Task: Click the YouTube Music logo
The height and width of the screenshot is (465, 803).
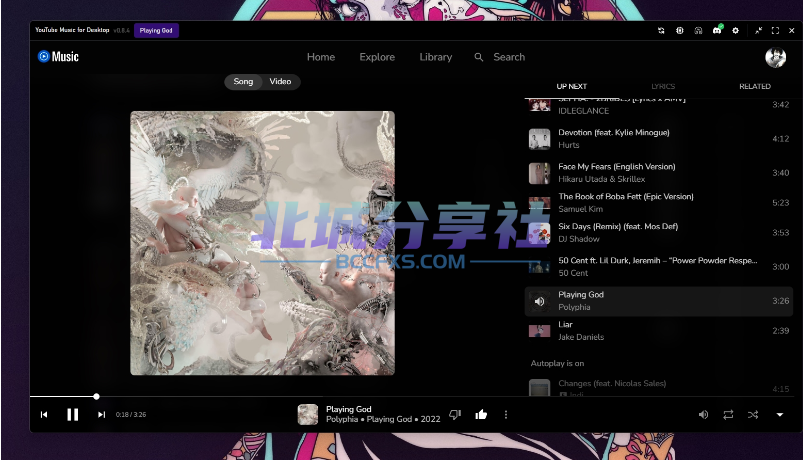Action: click(x=58, y=56)
